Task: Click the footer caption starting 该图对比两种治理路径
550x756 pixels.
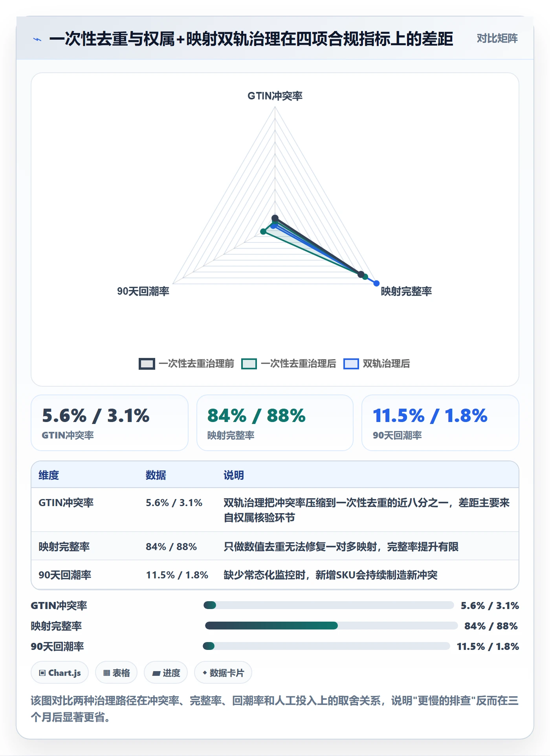Action: pyautogui.click(x=275, y=709)
